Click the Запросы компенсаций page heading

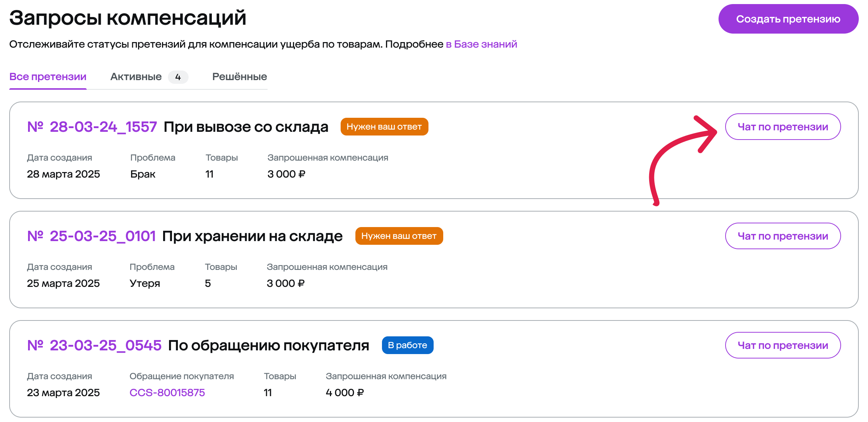click(128, 18)
